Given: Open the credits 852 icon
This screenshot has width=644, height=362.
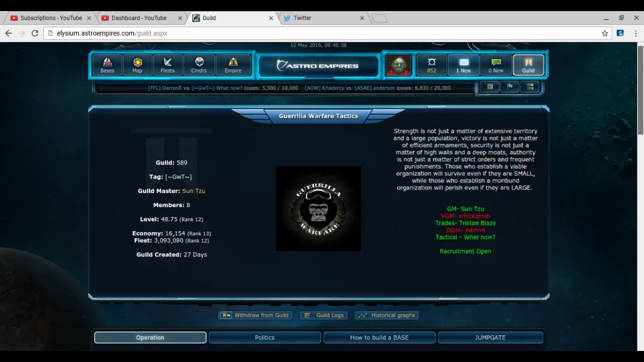Looking at the screenshot, I should click(x=432, y=65).
